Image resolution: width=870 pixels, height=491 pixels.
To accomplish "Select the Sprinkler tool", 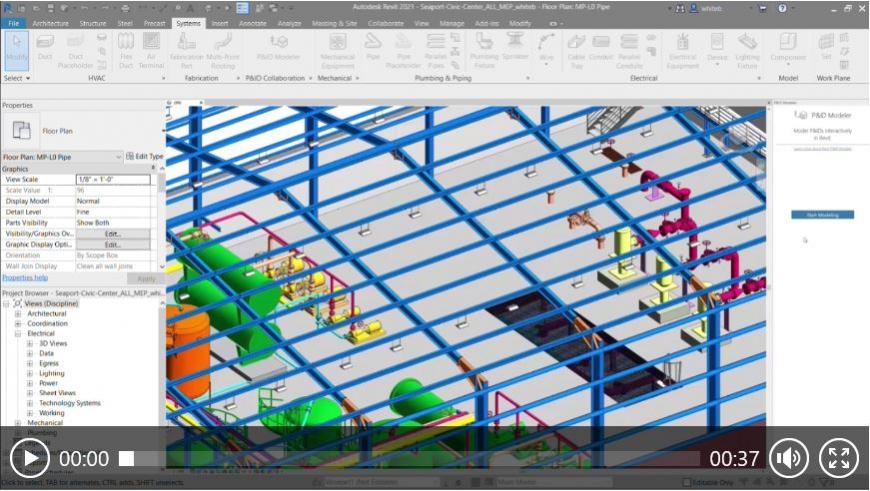I will (x=515, y=48).
